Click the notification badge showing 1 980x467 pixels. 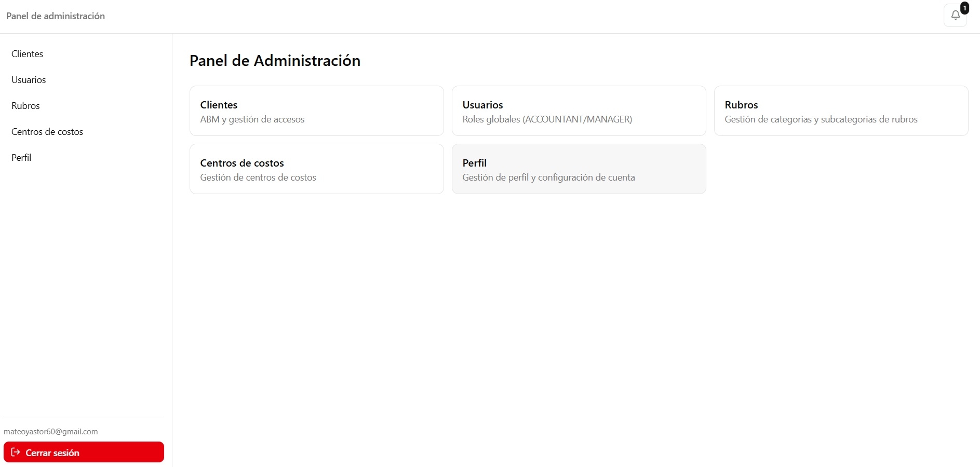pos(964,8)
